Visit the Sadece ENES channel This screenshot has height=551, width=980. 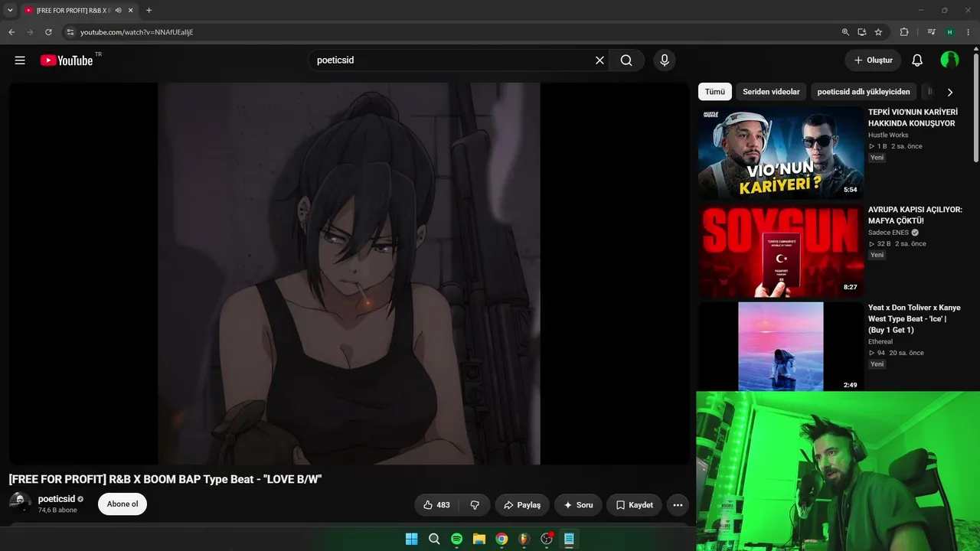tap(888, 233)
